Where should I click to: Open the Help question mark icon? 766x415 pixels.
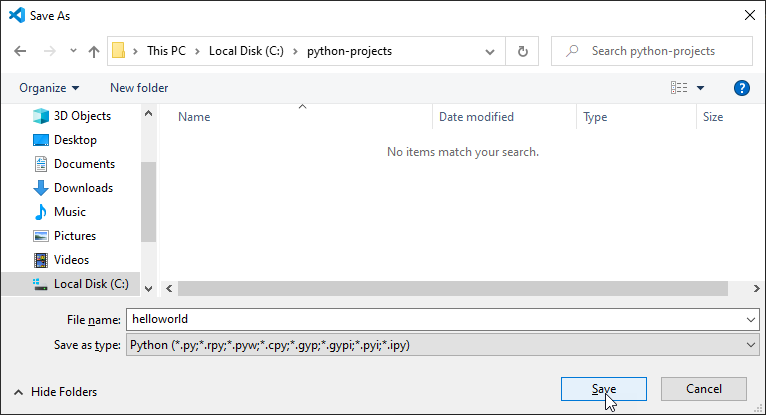tap(742, 88)
